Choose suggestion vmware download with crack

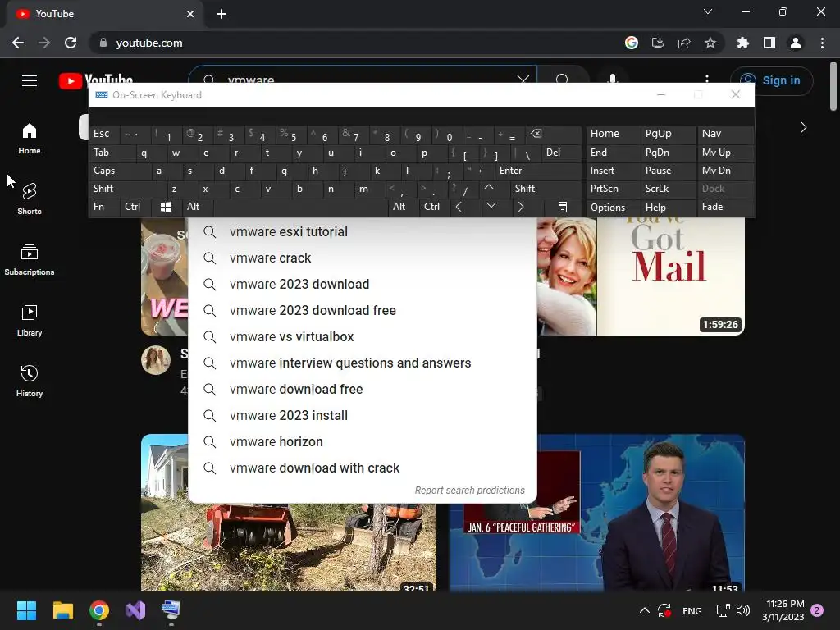(363, 468)
